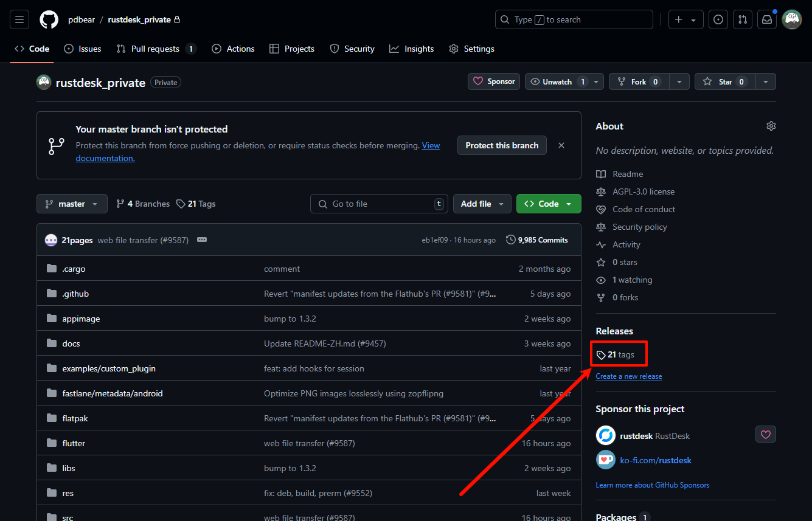Screen dimensions: 812x521
Task: Focus the top search field
Action: pos(574,19)
